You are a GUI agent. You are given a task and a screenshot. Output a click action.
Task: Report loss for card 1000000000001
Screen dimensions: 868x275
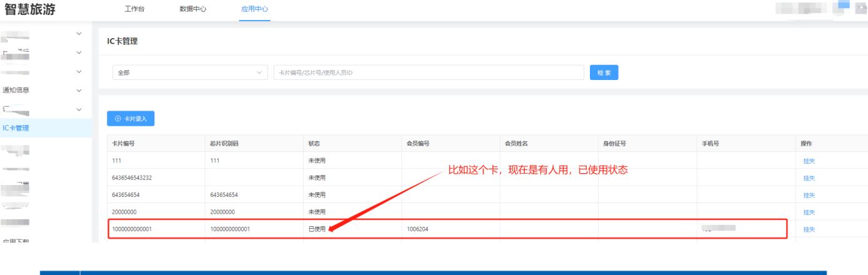pos(809,229)
